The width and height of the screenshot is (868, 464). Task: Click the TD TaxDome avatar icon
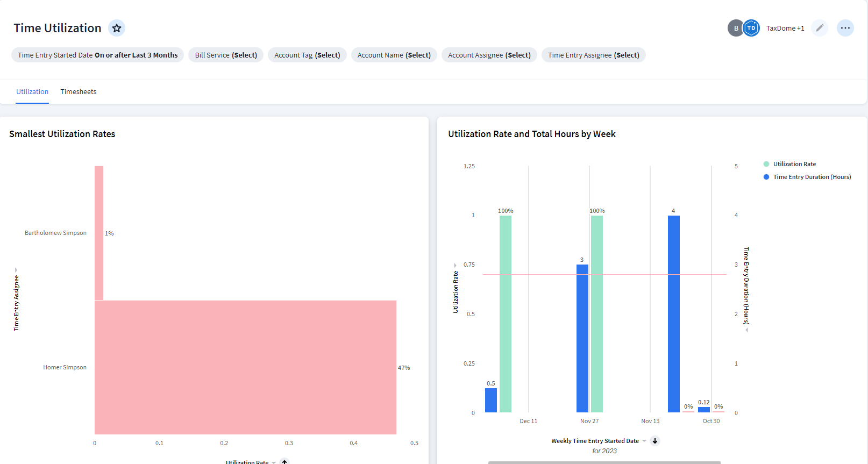(x=751, y=28)
